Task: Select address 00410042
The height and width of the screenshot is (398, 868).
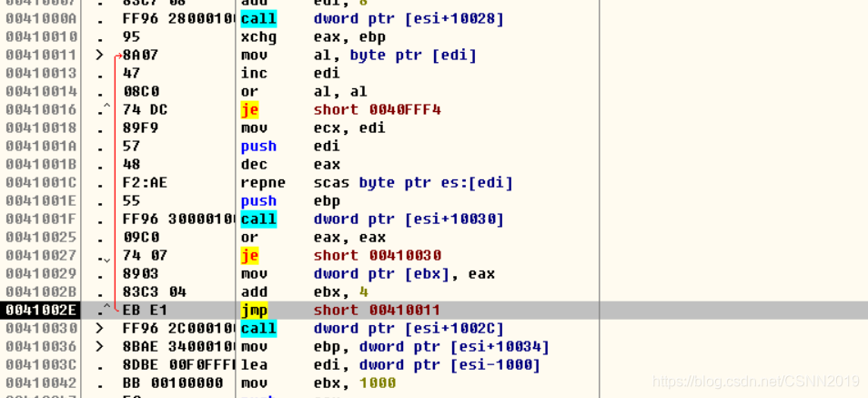Action: pyautogui.click(x=41, y=383)
